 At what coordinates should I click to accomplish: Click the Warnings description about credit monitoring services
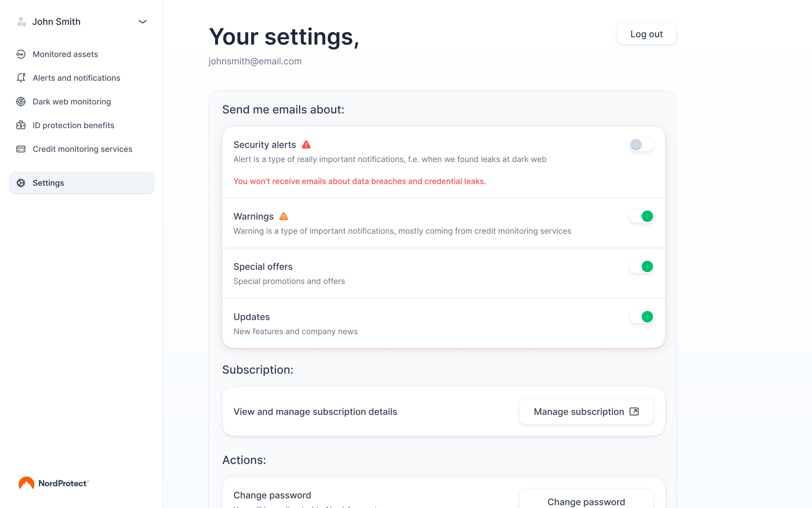tap(402, 231)
